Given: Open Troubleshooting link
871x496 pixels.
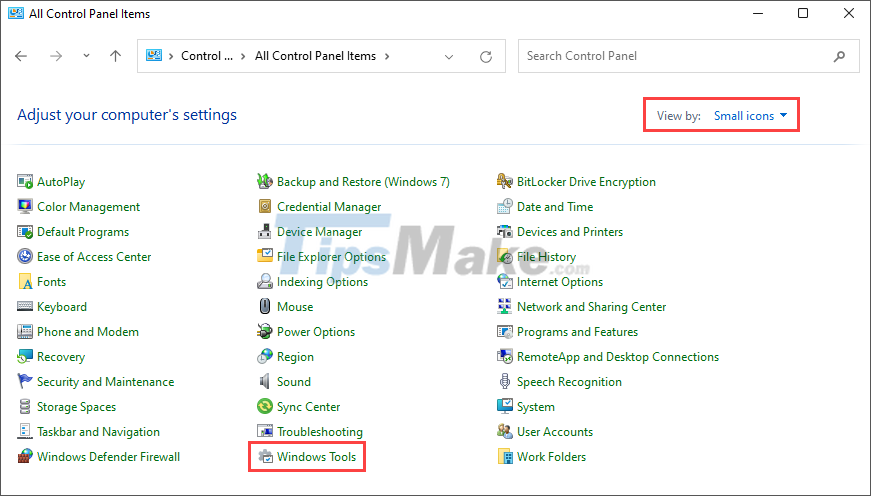Looking at the screenshot, I should (320, 432).
